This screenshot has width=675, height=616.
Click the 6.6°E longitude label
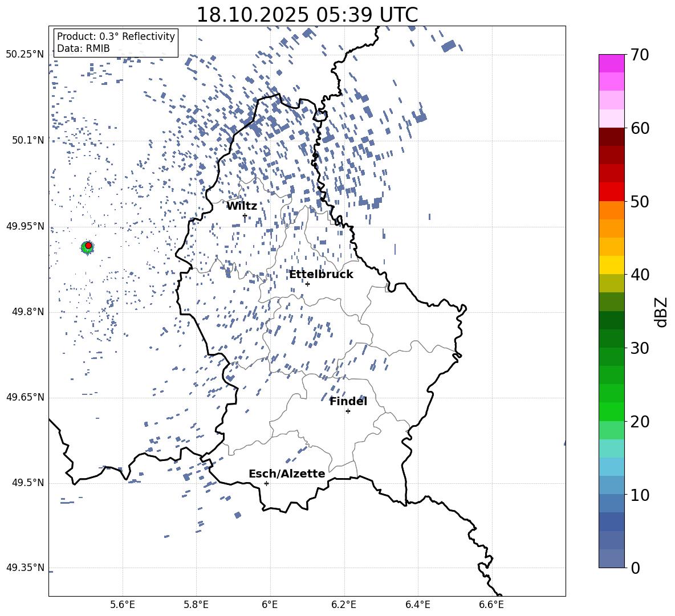pos(491,605)
